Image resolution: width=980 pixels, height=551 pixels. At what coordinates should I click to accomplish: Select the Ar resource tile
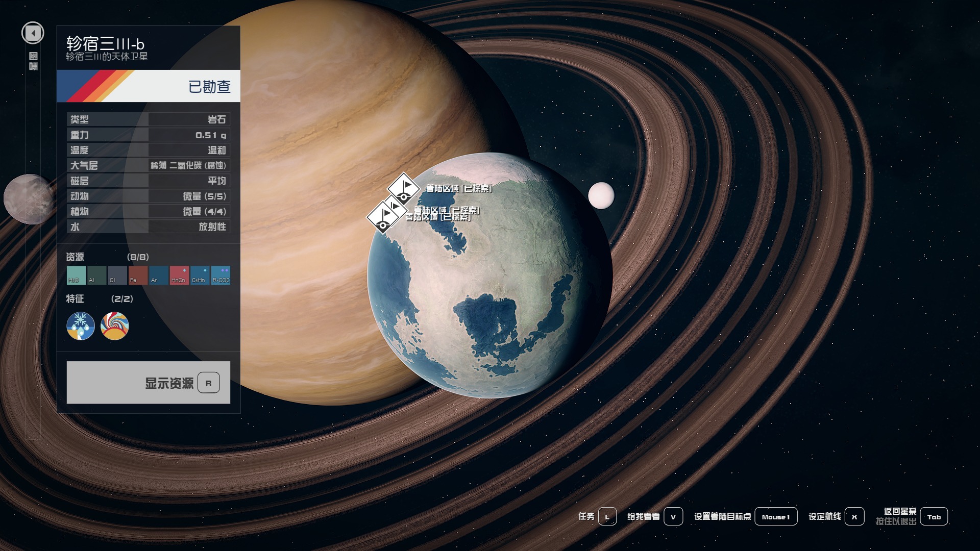(159, 275)
